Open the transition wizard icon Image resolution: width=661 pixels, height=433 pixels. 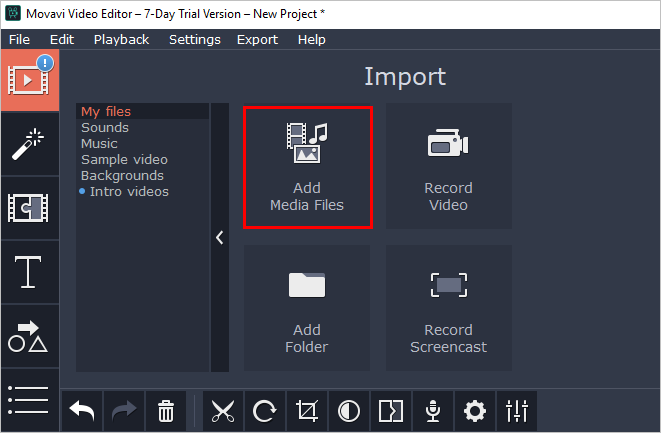(391, 411)
